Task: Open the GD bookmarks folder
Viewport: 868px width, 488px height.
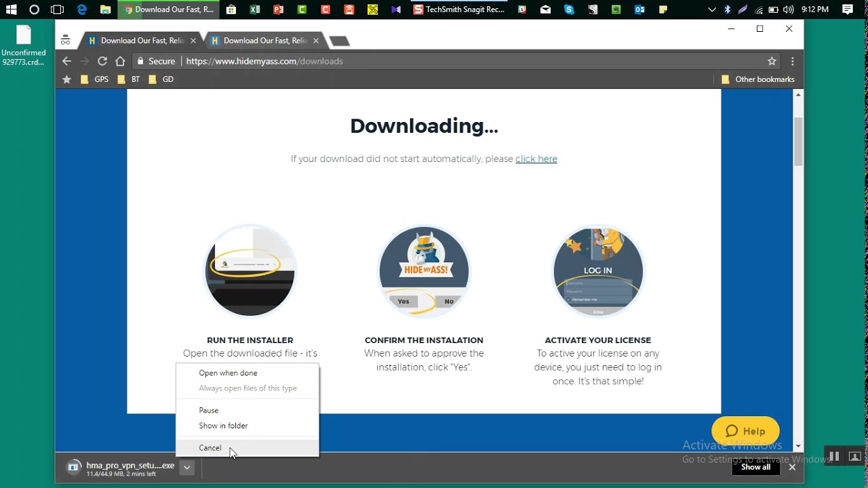Action: [x=161, y=79]
